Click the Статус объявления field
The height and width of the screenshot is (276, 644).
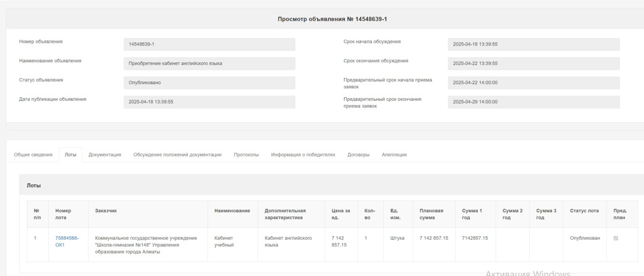click(209, 83)
